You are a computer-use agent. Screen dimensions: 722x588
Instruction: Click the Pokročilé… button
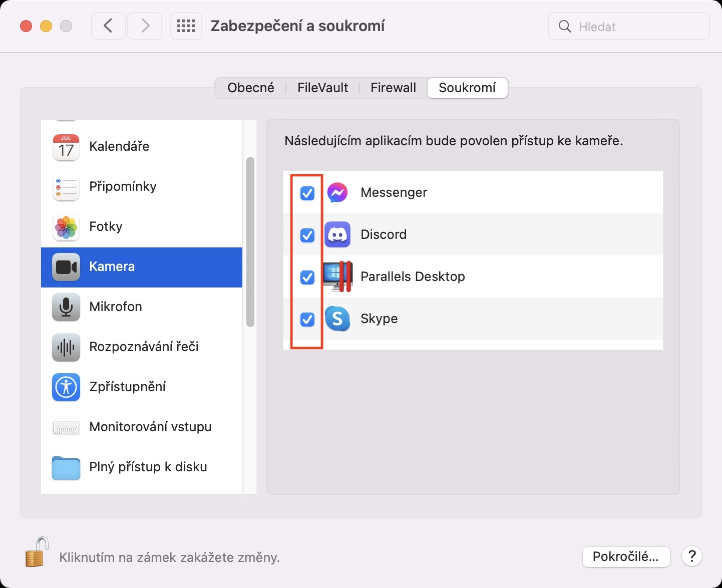(x=625, y=556)
